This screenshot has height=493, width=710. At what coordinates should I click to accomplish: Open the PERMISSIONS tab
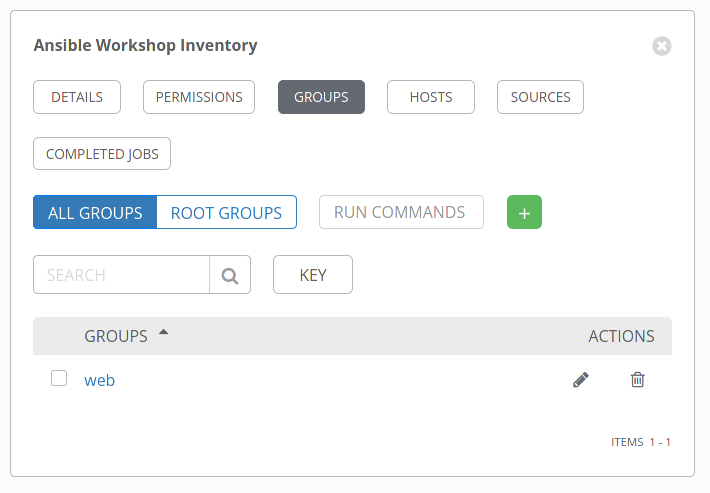tap(199, 97)
